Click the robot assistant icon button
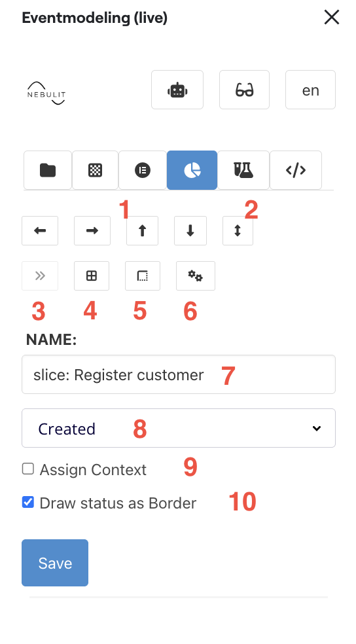This screenshot has height=644, width=356. [x=177, y=90]
